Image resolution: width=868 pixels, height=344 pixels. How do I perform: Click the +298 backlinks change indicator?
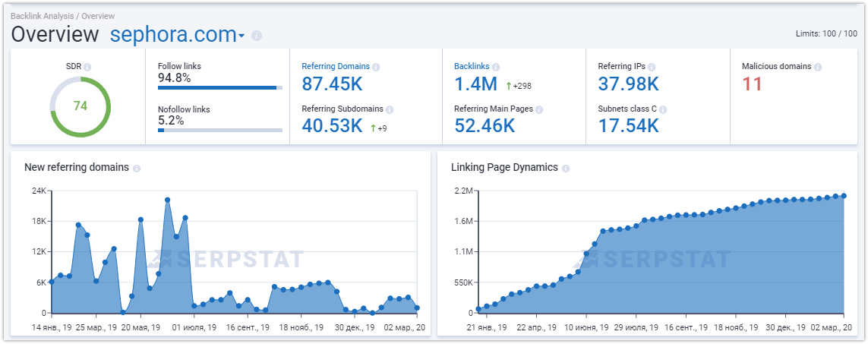pos(518,86)
